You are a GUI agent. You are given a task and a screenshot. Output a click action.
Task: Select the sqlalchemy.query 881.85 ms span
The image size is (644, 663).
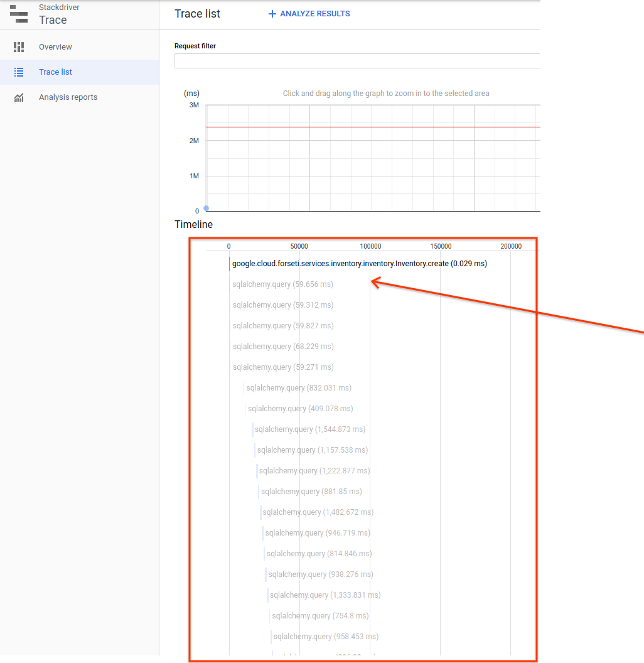[311, 492]
